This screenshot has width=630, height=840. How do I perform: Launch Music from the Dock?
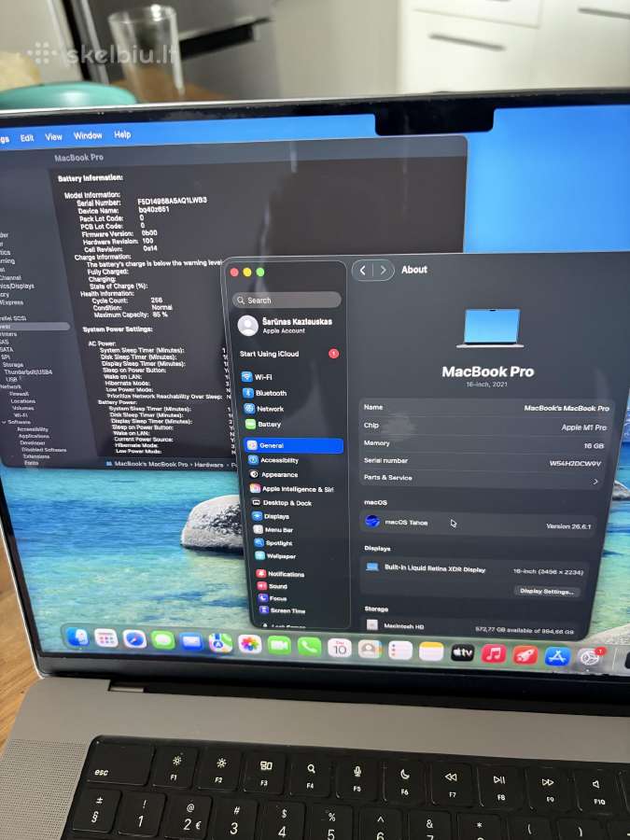pyautogui.click(x=494, y=654)
